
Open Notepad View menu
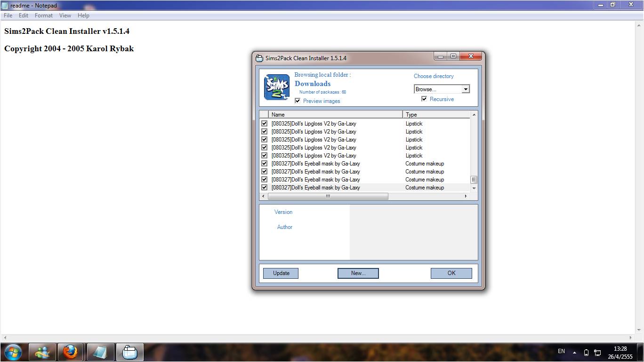65,16
